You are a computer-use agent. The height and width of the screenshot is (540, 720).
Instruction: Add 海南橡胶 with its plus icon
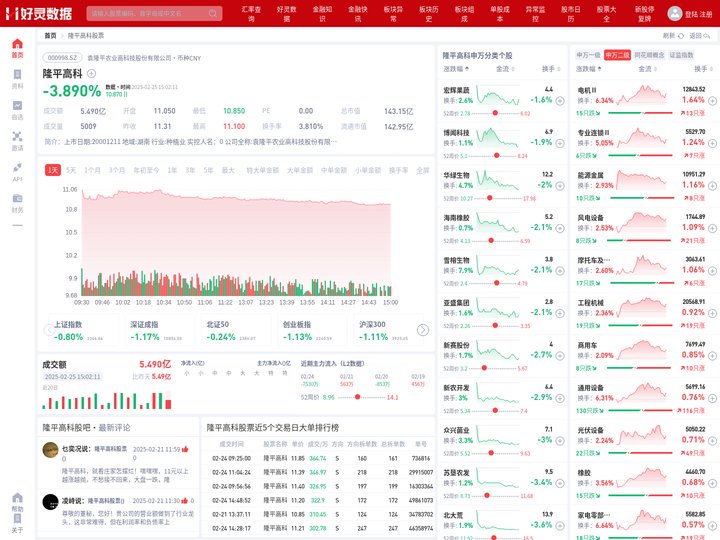560,228
